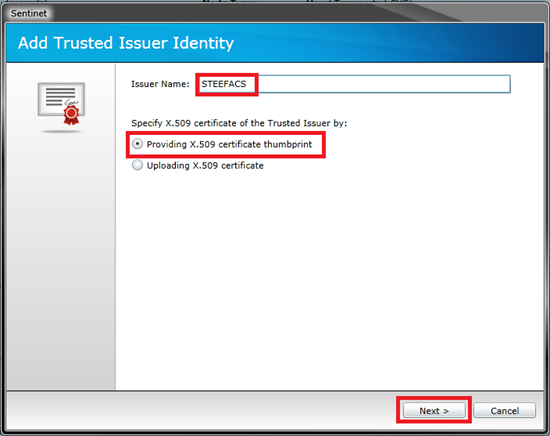Image resolution: width=550 pixels, height=436 pixels.
Task: Cancel the Add Trusted Issuer dialog
Action: coord(504,410)
